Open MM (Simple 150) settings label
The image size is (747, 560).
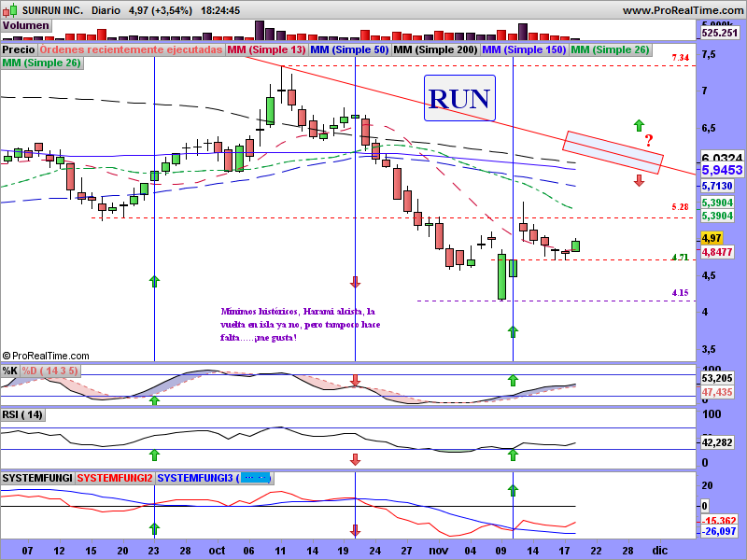(524, 49)
